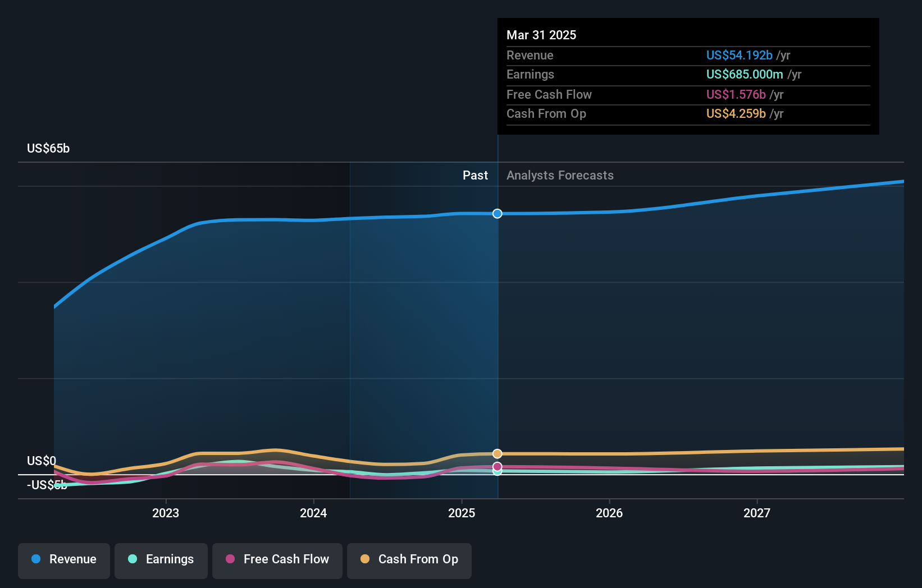Click the Mar 31 2025 tooltip date

541,35
